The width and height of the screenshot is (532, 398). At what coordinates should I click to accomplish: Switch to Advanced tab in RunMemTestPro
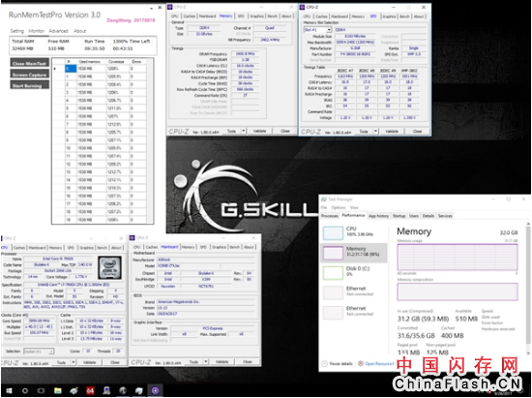click(x=59, y=31)
